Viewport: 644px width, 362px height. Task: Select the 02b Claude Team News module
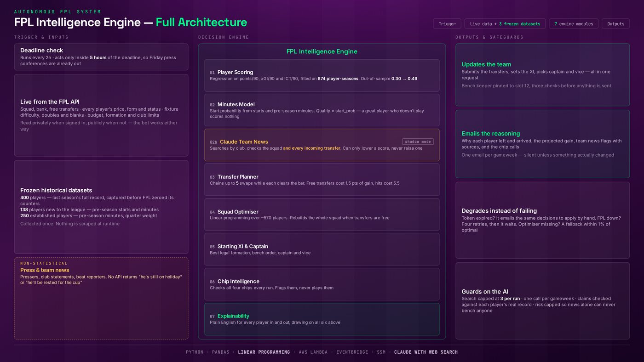coord(322,145)
